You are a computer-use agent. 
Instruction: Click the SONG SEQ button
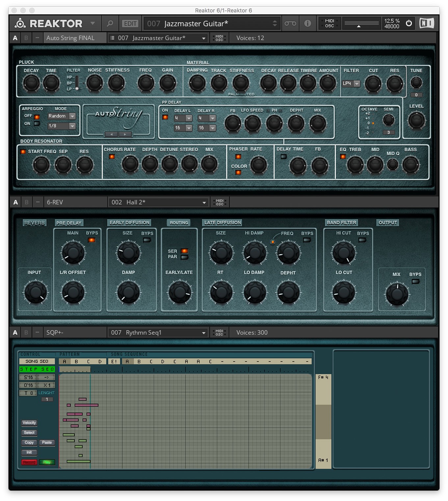point(37,361)
